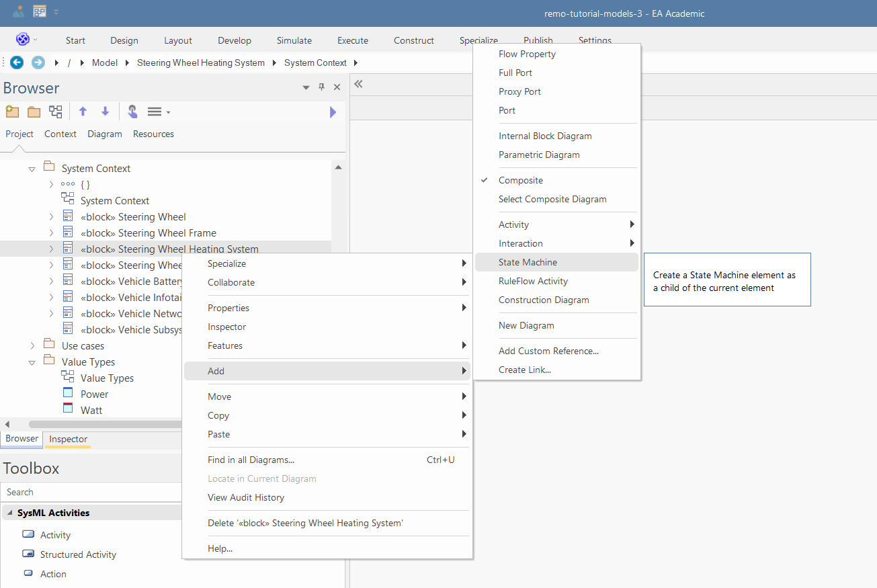Toggle the Composite checked menu option

click(521, 180)
